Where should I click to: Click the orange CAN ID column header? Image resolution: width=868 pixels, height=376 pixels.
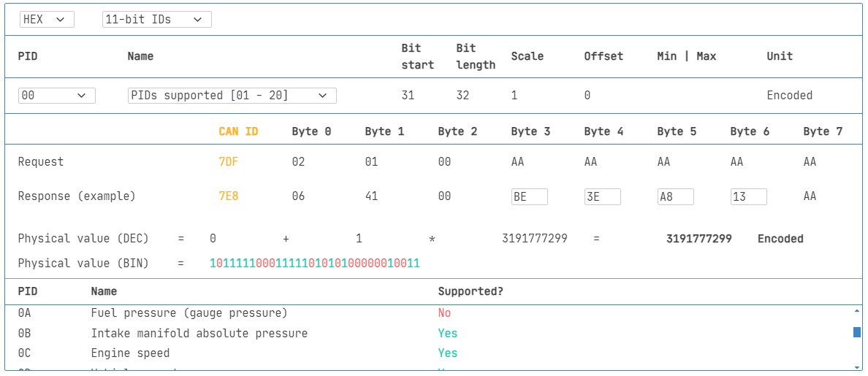[238, 131]
